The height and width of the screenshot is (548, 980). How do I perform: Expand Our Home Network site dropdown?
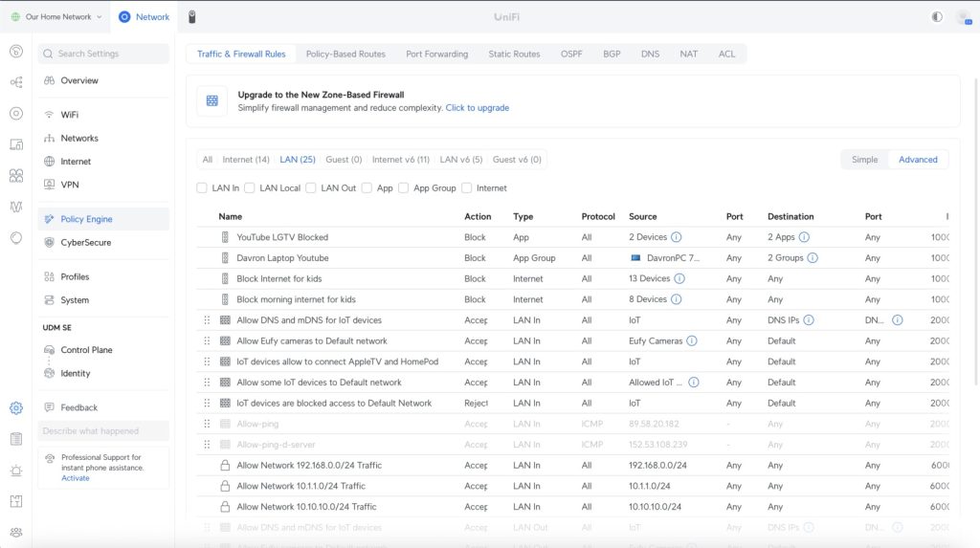[x=56, y=17]
